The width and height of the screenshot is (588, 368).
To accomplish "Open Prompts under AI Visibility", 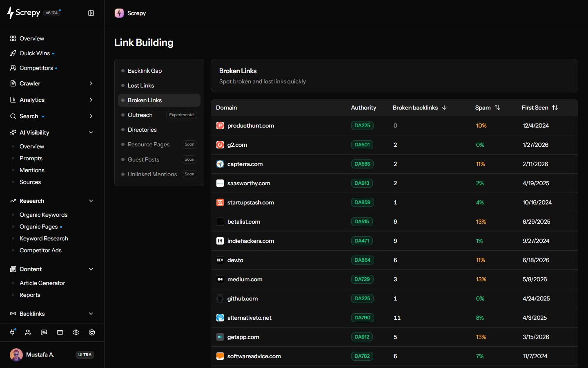I will tap(31, 158).
